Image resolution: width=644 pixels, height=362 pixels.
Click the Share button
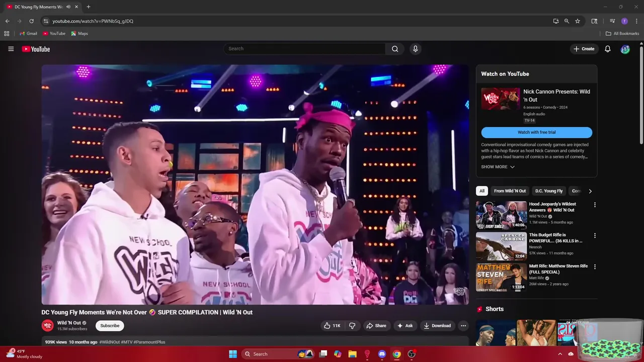(x=376, y=326)
